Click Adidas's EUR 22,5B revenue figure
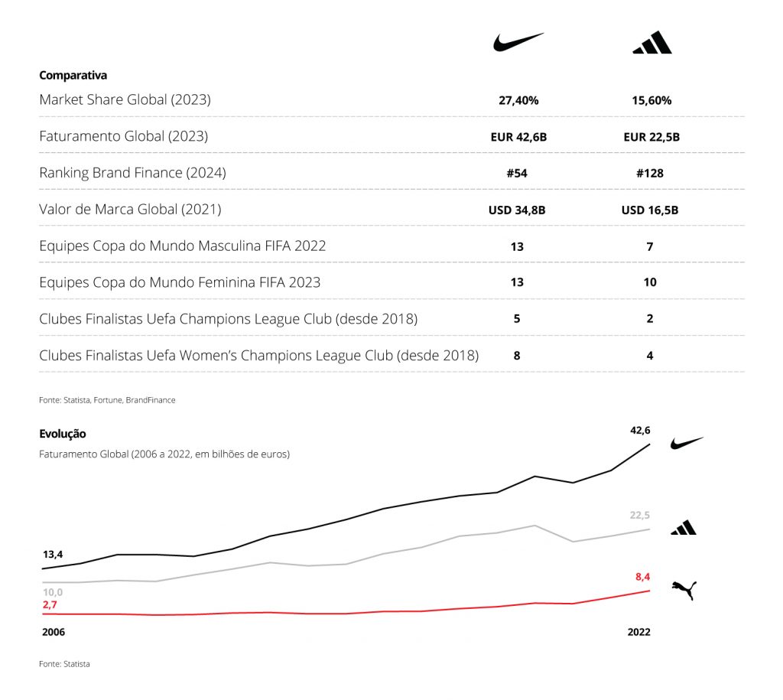Viewport: 783px width, 700px height. click(651, 137)
